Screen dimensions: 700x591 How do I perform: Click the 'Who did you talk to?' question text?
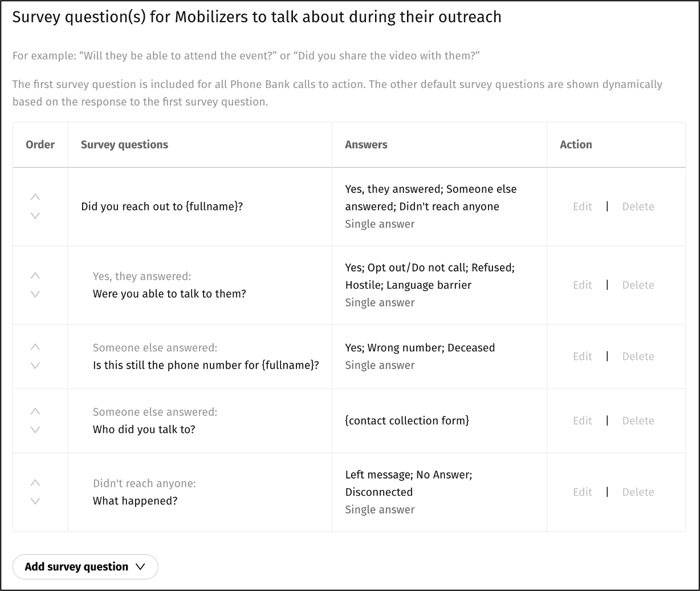click(144, 430)
